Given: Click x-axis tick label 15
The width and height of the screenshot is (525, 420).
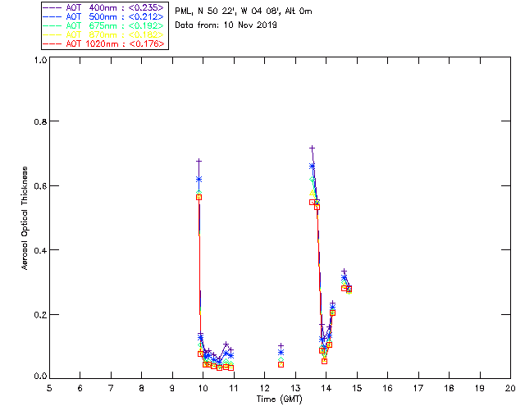Looking at the screenshot, I should click(357, 388).
